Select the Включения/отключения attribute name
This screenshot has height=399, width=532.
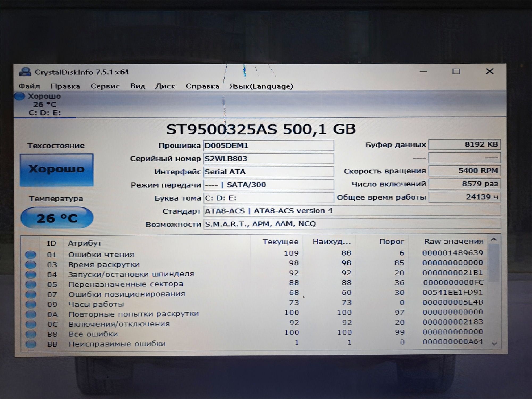point(119,324)
